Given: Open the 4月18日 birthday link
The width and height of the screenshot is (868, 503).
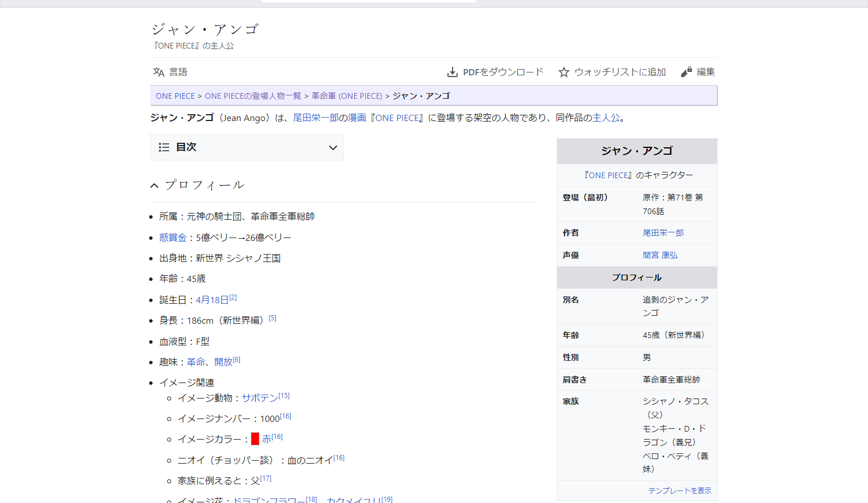Looking at the screenshot, I should point(212,300).
